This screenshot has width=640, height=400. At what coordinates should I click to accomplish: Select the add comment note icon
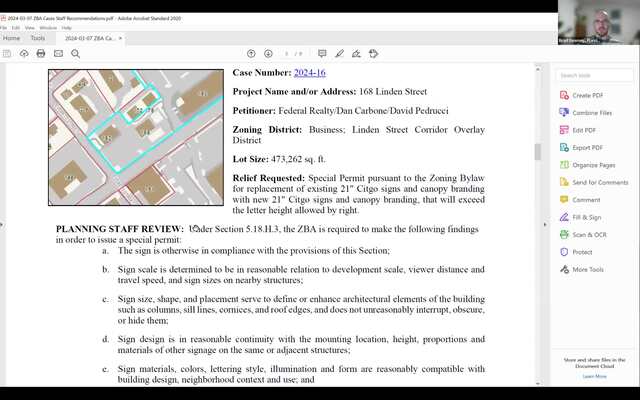(x=322, y=53)
